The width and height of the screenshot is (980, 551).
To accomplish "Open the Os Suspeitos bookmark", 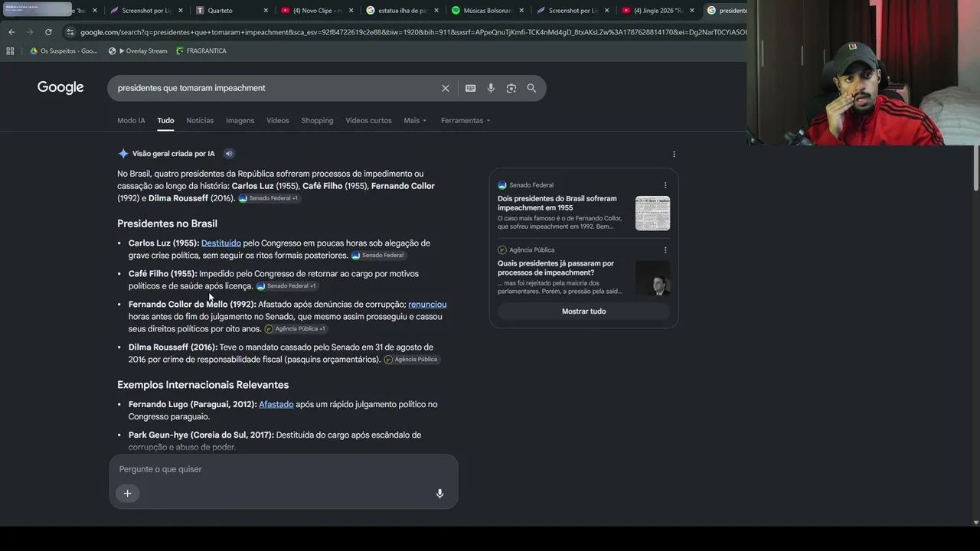I will tap(64, 51).
